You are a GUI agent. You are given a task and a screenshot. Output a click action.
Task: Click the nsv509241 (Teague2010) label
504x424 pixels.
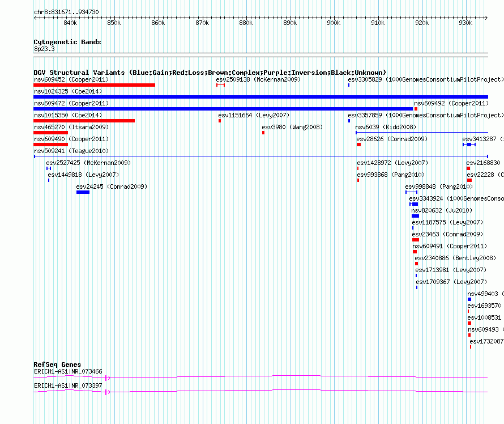click(x=71, y=151)
